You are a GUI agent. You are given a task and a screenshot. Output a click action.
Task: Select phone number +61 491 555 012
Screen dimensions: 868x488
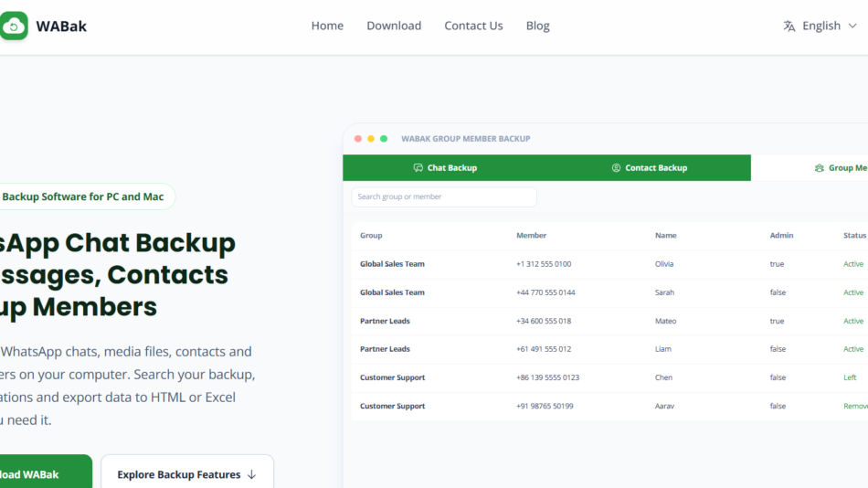(544, 349)
